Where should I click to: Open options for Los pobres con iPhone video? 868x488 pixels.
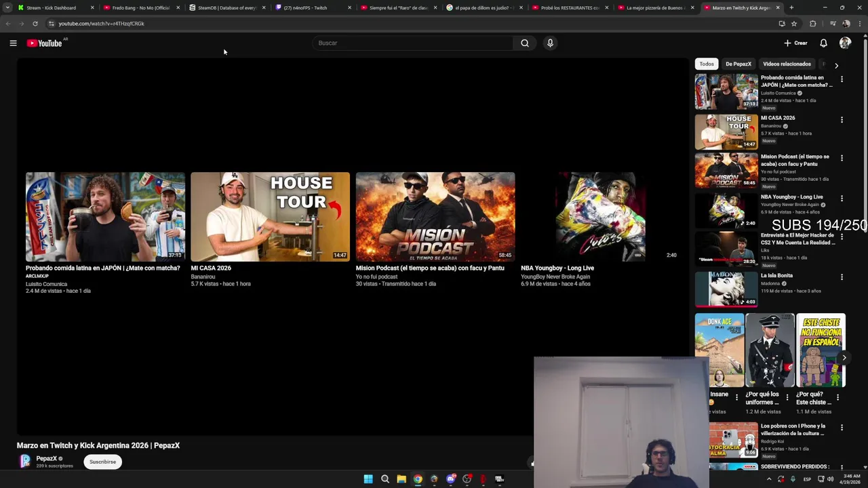point(842,428)
